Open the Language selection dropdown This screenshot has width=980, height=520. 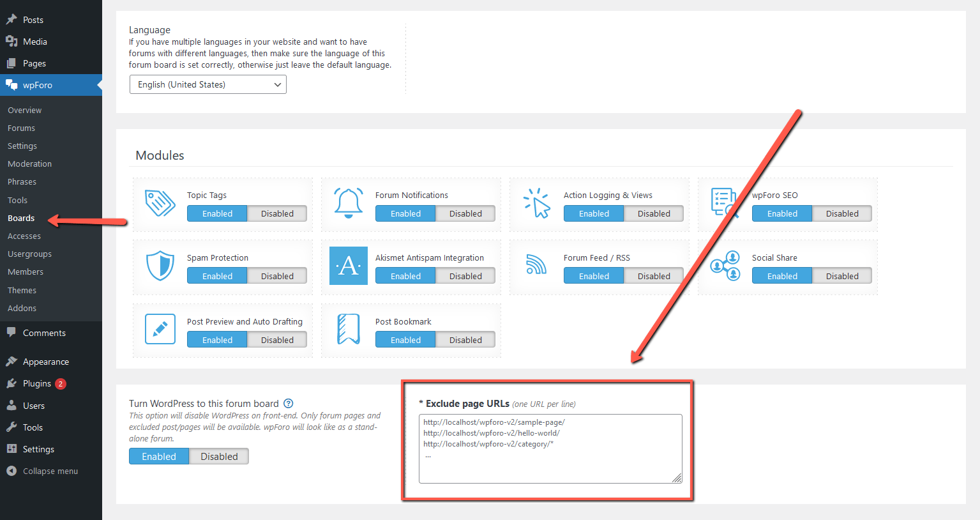tap(207, 84)
